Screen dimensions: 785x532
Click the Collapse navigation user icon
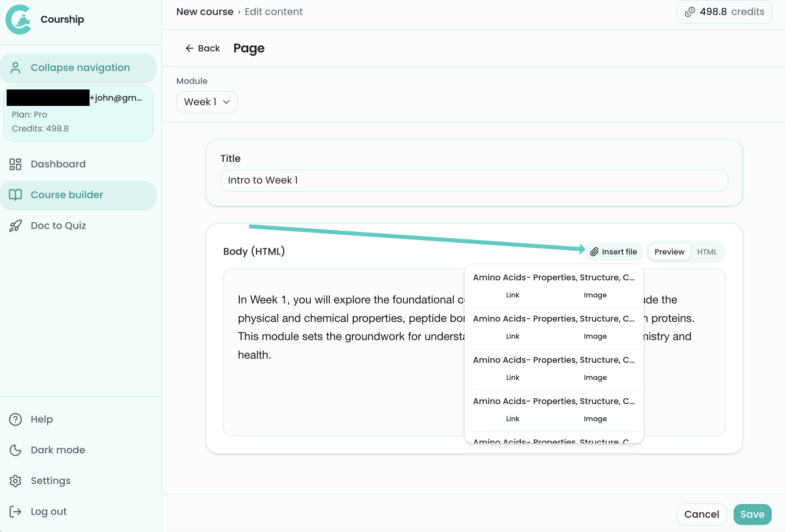15,68
